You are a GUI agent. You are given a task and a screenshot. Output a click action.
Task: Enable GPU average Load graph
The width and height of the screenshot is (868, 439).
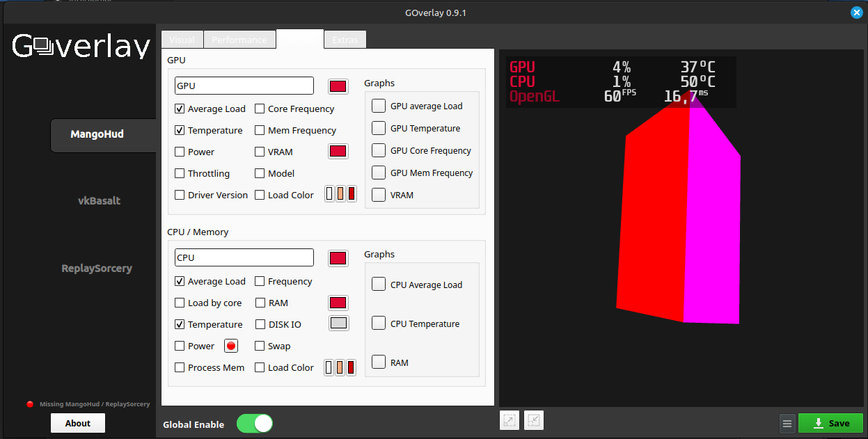coord(379,106)
